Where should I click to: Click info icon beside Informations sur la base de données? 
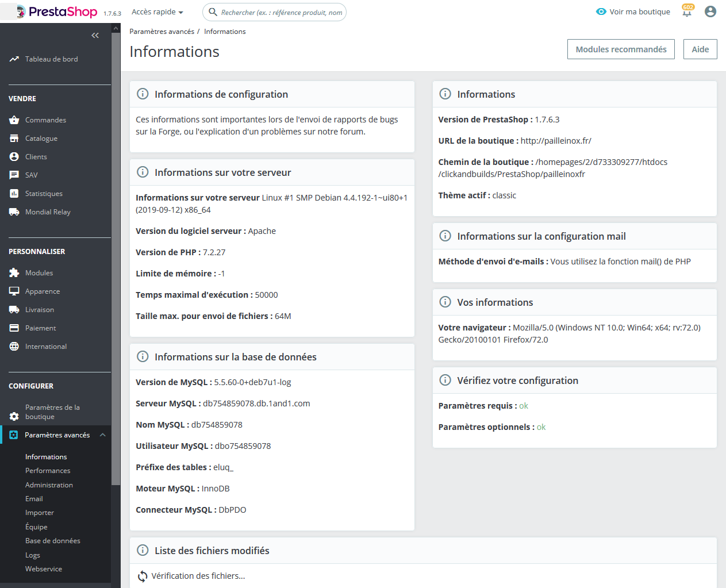click(143, 356)
